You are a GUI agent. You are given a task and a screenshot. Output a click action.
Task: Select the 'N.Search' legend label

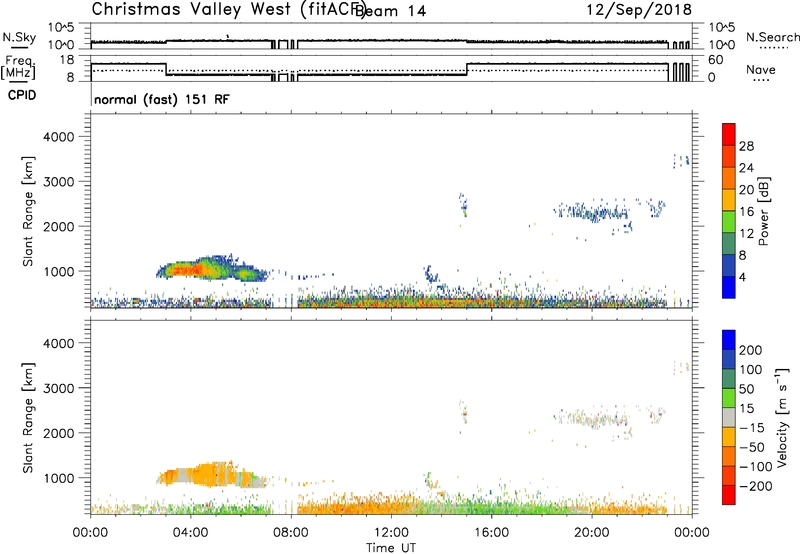[773, 37]
